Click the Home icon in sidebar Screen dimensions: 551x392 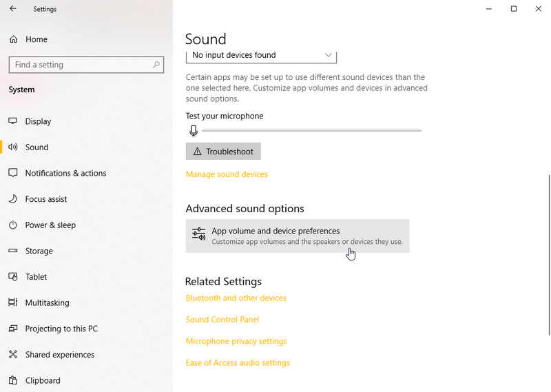click(13, 39)
